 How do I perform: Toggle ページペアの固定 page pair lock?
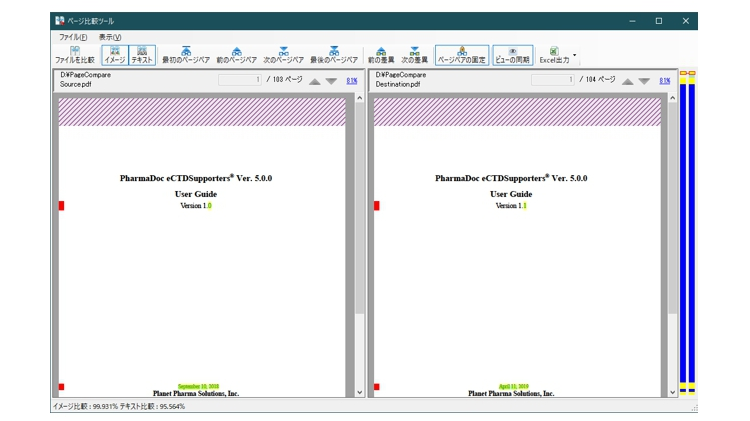click(x=461, y=55)
